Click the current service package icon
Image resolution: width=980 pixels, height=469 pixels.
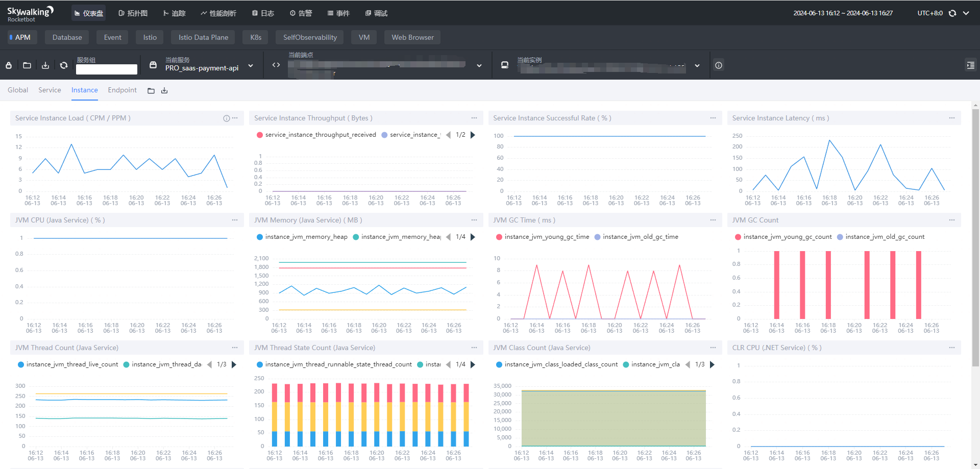click(153, 65)
